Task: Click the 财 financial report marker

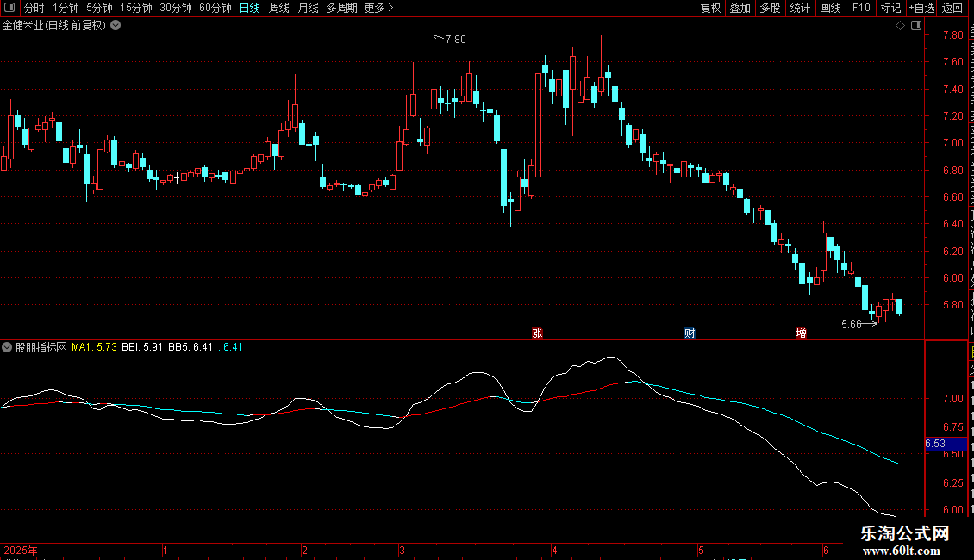Action: (x=690, y=333)
